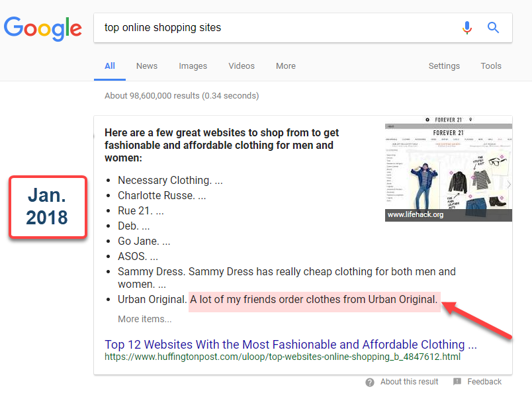Click the About this result link
Viewport: 532px width, 395px height.
click(409, 382)
